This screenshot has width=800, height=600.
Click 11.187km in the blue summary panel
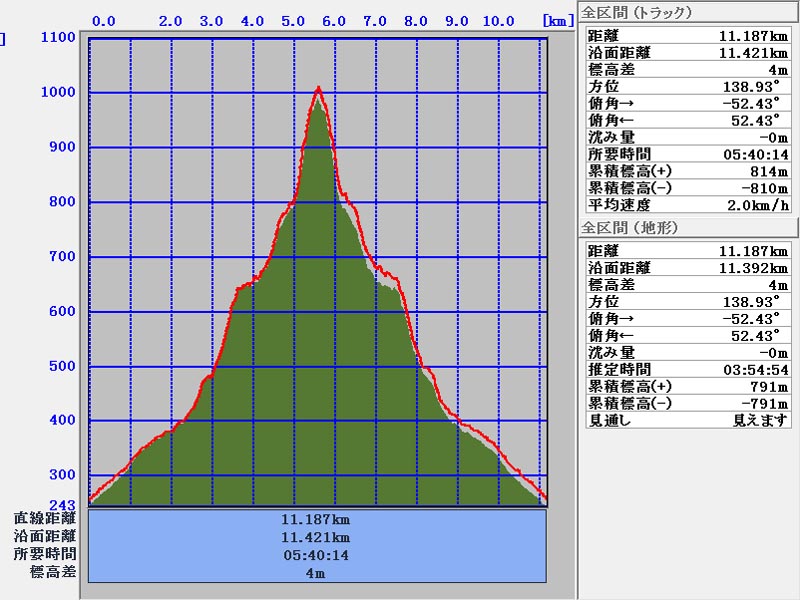click(x=316, y=519)
